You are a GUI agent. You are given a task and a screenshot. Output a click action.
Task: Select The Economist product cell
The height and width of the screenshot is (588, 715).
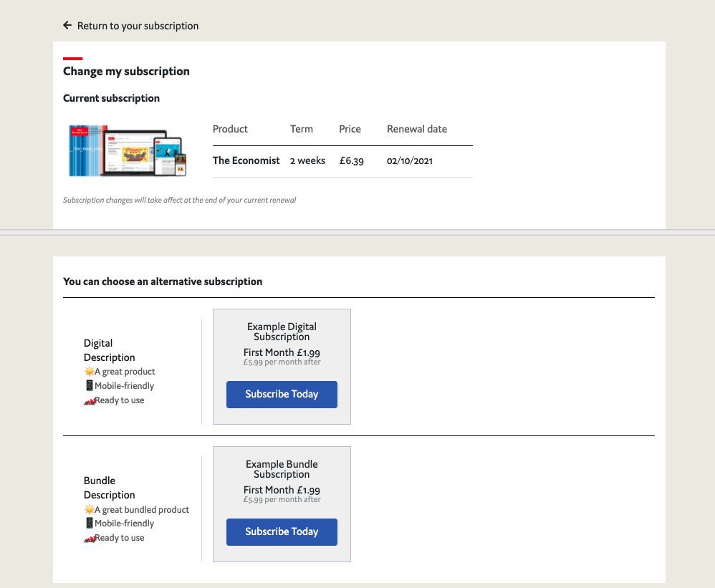(x=246, y=160)
